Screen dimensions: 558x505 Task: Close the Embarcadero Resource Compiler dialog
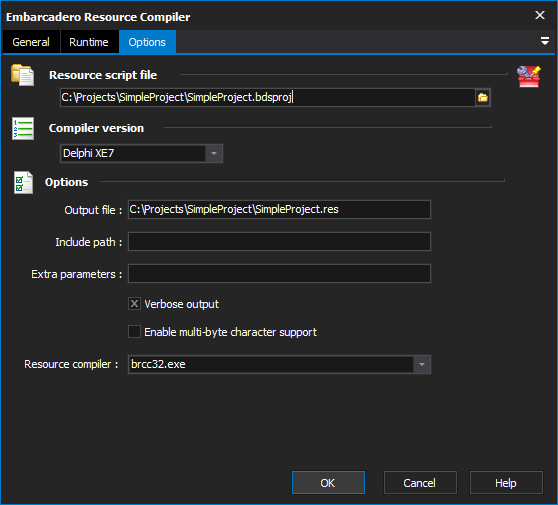[540, 15]
